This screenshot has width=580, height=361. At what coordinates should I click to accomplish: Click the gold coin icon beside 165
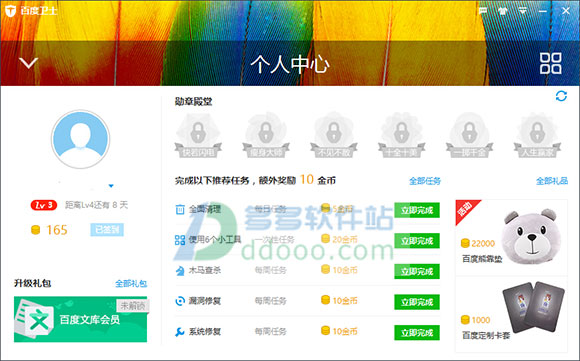pyautogui.click(x=35, y=230)
